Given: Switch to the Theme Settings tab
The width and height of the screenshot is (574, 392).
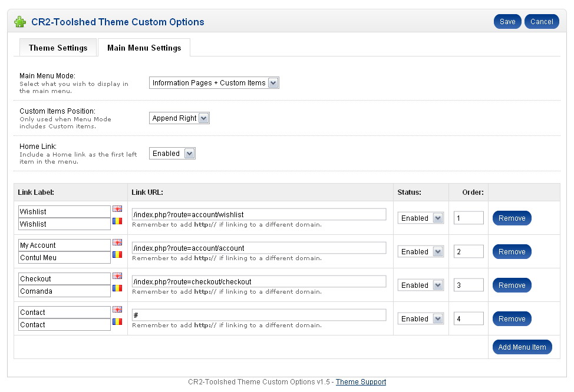Looking at the screenshot, I should click(x=58, y=48).
